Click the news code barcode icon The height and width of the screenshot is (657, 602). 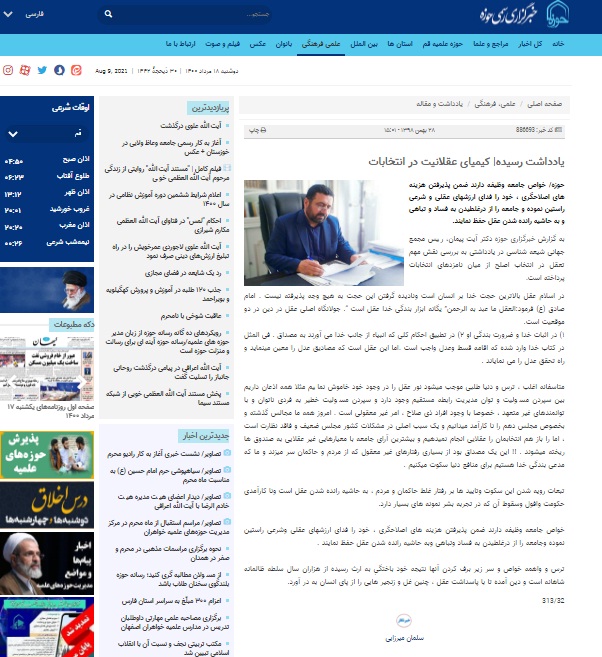(x=558, y=130)
